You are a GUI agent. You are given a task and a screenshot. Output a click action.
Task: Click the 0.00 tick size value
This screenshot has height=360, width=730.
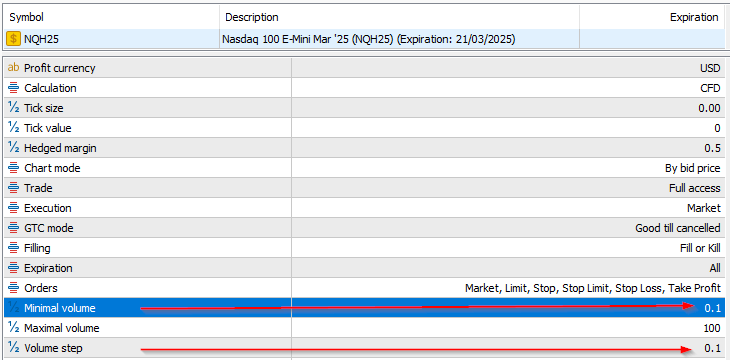pos(710,108)
